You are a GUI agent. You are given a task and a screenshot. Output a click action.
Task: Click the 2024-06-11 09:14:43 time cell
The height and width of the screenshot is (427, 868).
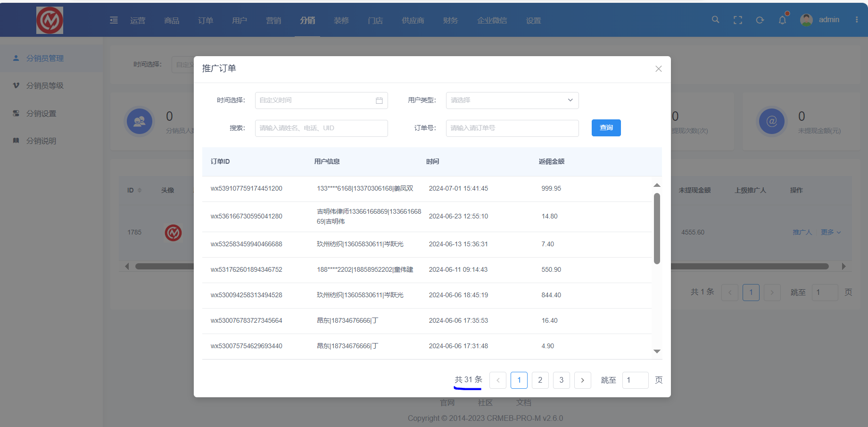coord(458,270)
